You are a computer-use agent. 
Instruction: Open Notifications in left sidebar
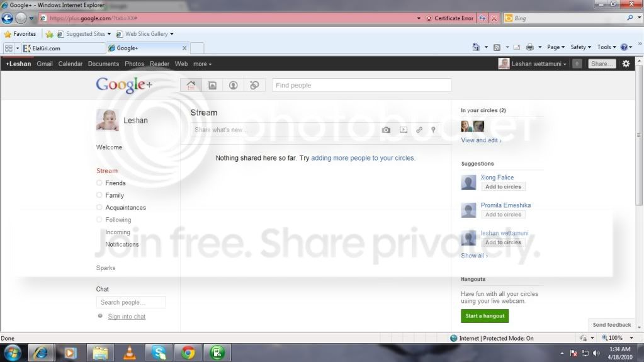pyautogui.click(x=122, y=244)
